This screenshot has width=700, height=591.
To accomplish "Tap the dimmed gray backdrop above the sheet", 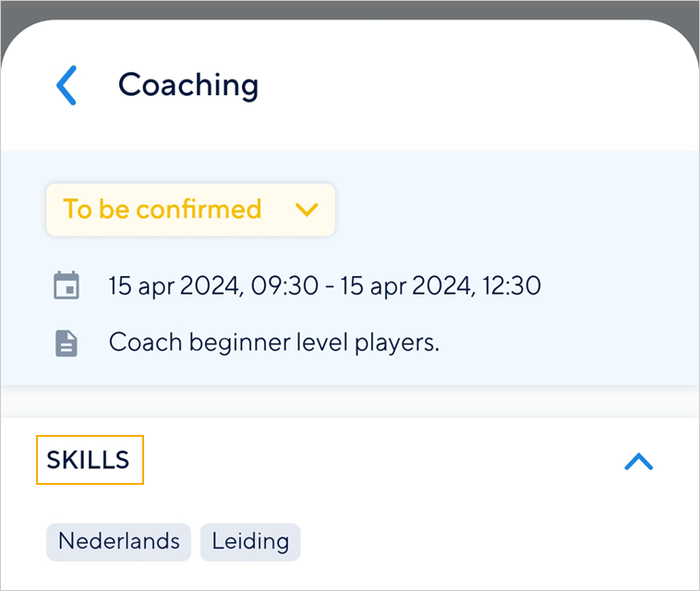I will (x=350, y=9).
